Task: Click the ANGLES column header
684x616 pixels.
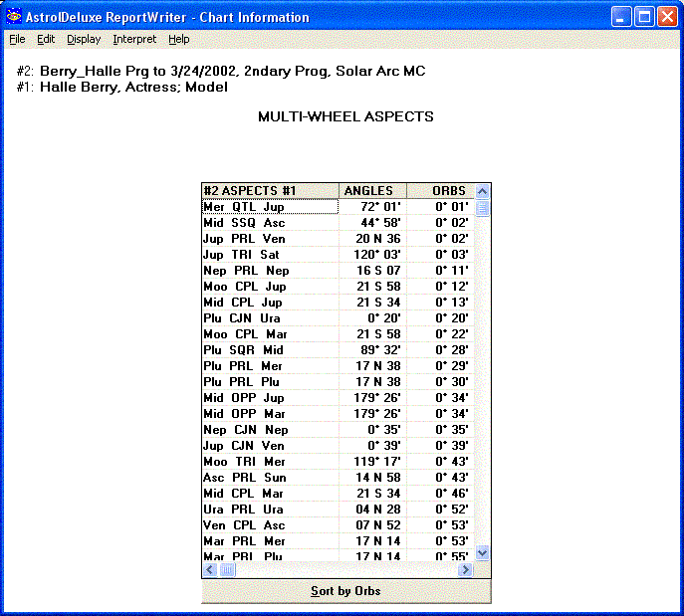Action: pyautogui.click(x=367, y=191)
